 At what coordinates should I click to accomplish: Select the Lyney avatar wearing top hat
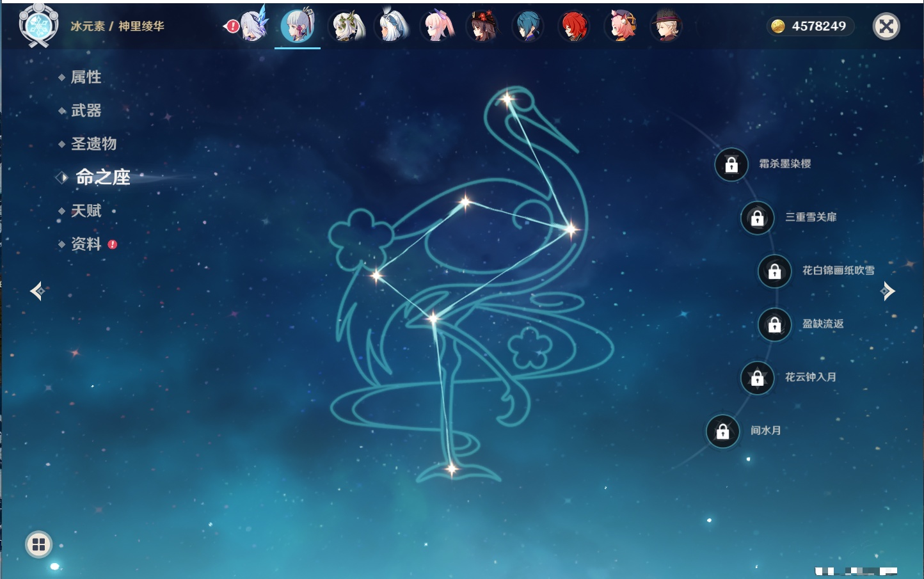(667, 26)
